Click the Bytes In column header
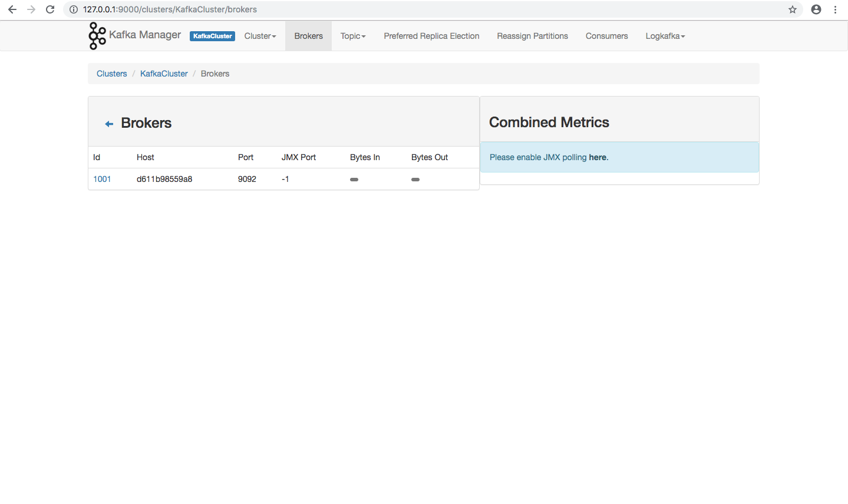 (x=365, y=157)
